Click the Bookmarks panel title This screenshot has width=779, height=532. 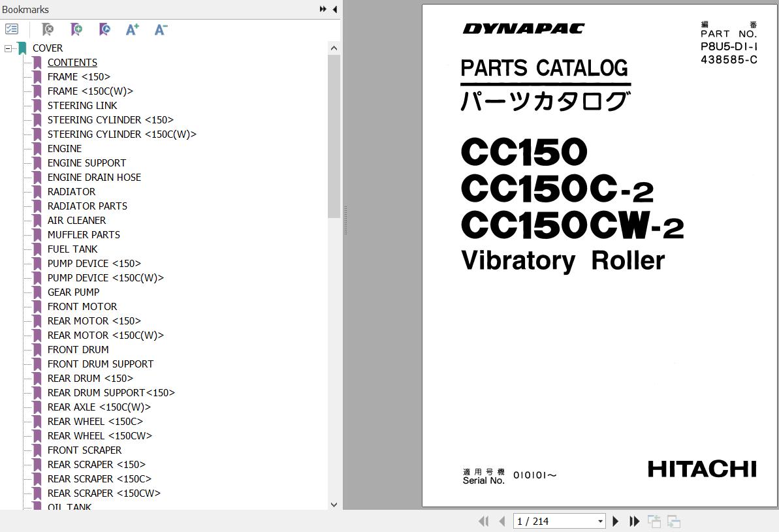point(25,9)
